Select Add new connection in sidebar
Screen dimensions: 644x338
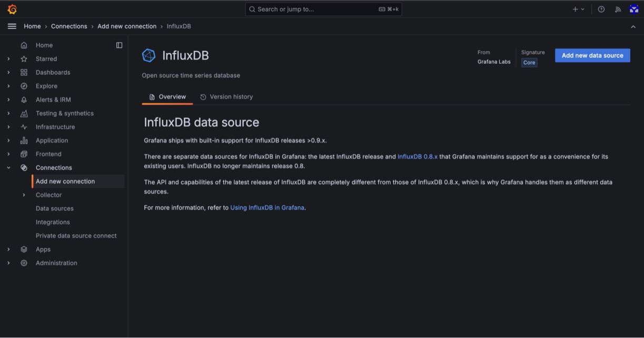point(78,181)
